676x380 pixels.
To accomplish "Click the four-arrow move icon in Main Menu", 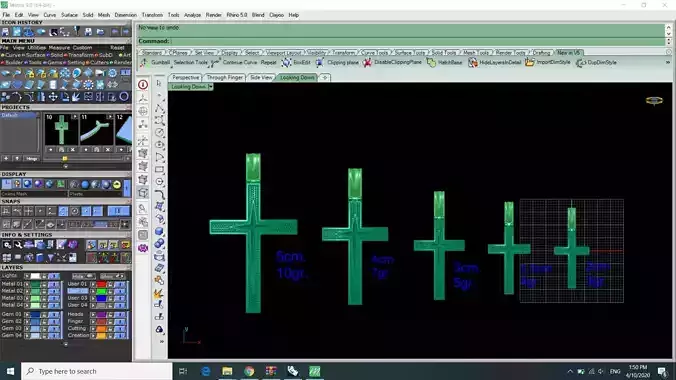I will click(x=53, y=97).
